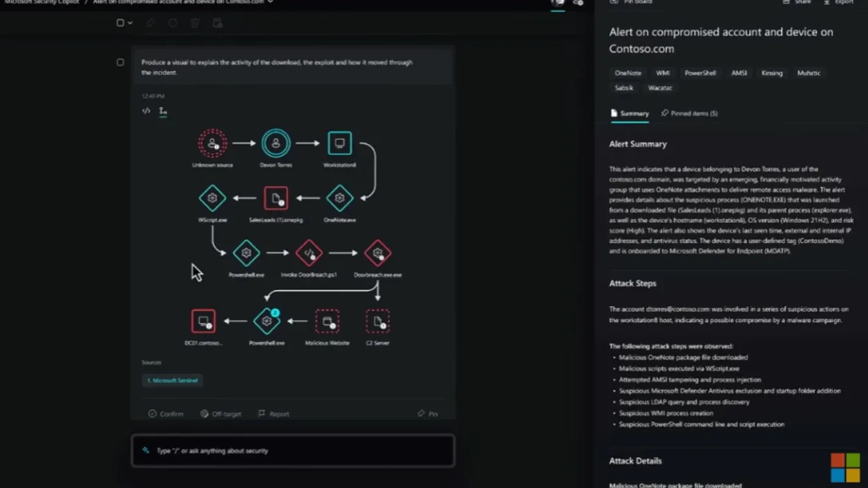The height and width of the screenshot is (488, 868).
Task: Click the Confirm feedback button
Action: coord(166,414)
